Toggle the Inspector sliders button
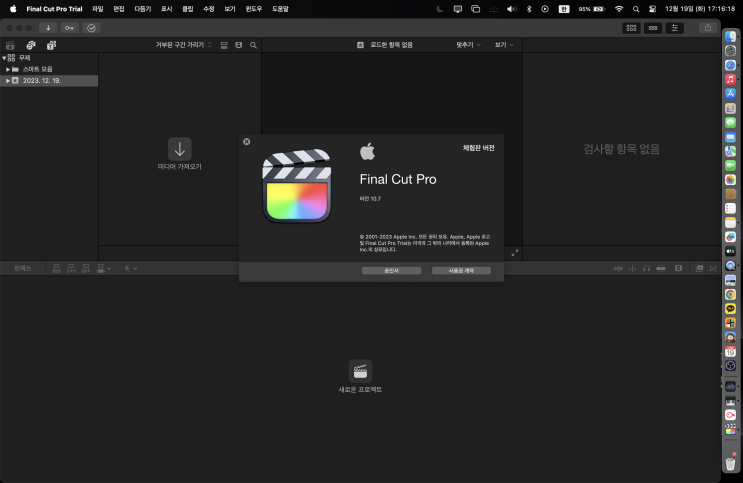This screenshot has width=743, height=483. tap(675, 28)
